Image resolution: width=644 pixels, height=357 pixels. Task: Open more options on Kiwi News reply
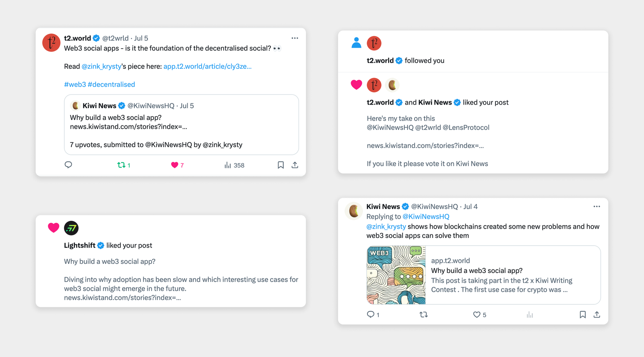pos(597,207)
